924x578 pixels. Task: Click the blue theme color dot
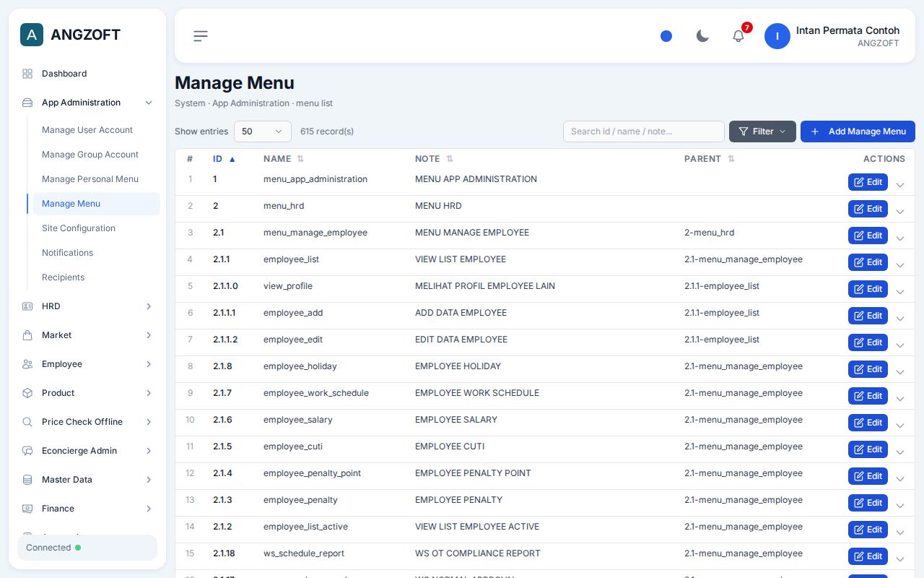(x=666, y=36)
